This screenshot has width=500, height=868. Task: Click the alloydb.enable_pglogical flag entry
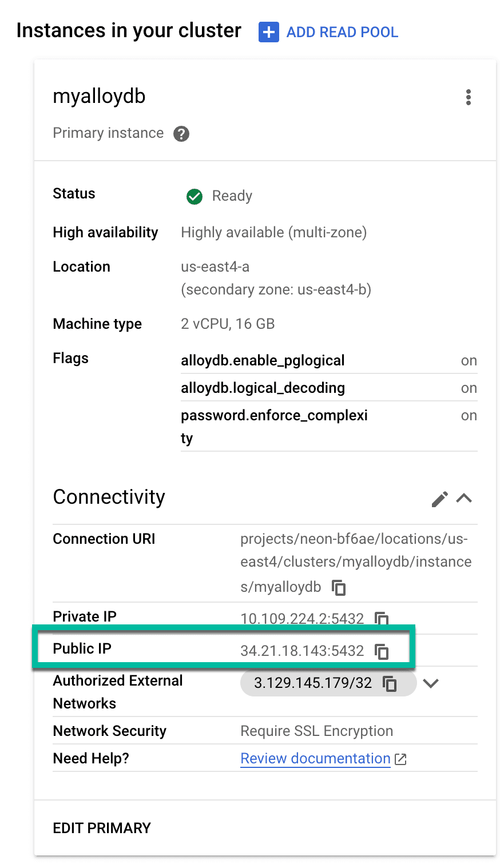pos(263,360)
